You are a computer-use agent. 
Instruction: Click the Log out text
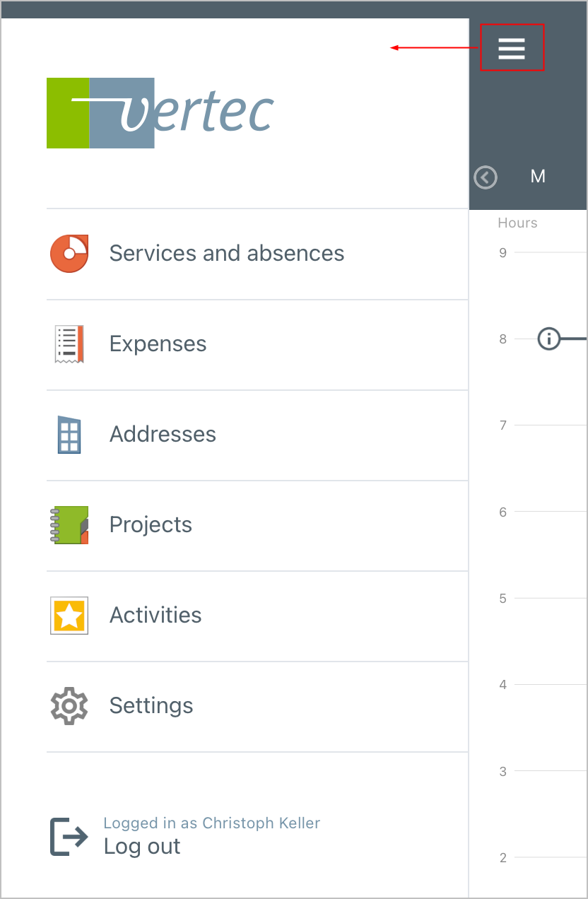142,847
